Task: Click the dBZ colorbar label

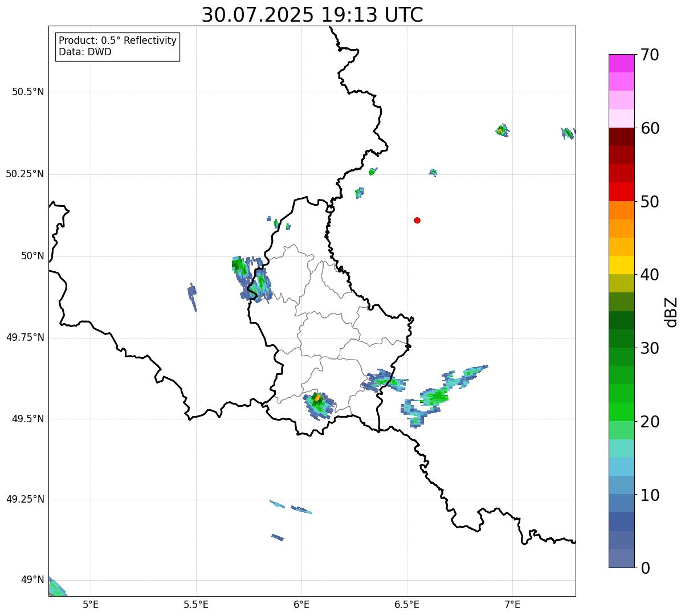Action: point(671,311)
